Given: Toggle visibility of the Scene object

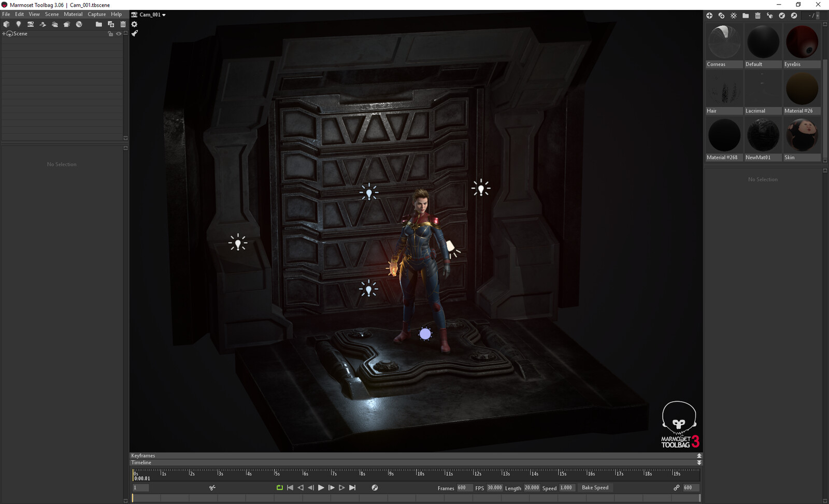Looking at the screenshot, I should (x=119, y=34).
